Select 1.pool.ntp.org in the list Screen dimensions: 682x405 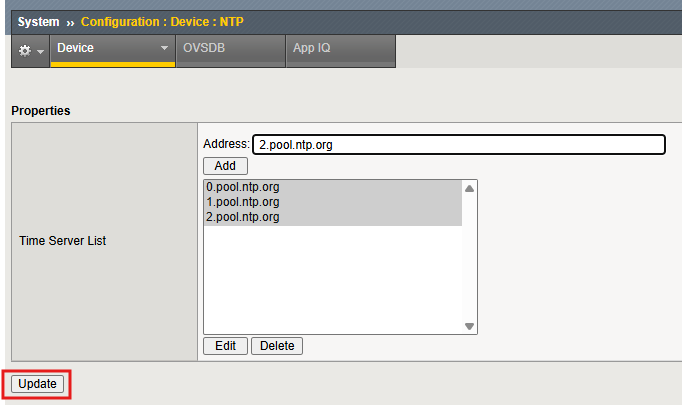(333, 202)
